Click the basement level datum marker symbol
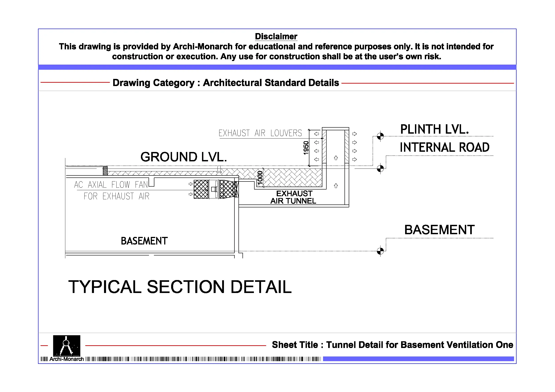Image resolution: width=555 pixels, height=392 pixels. [x=380, y=251]
